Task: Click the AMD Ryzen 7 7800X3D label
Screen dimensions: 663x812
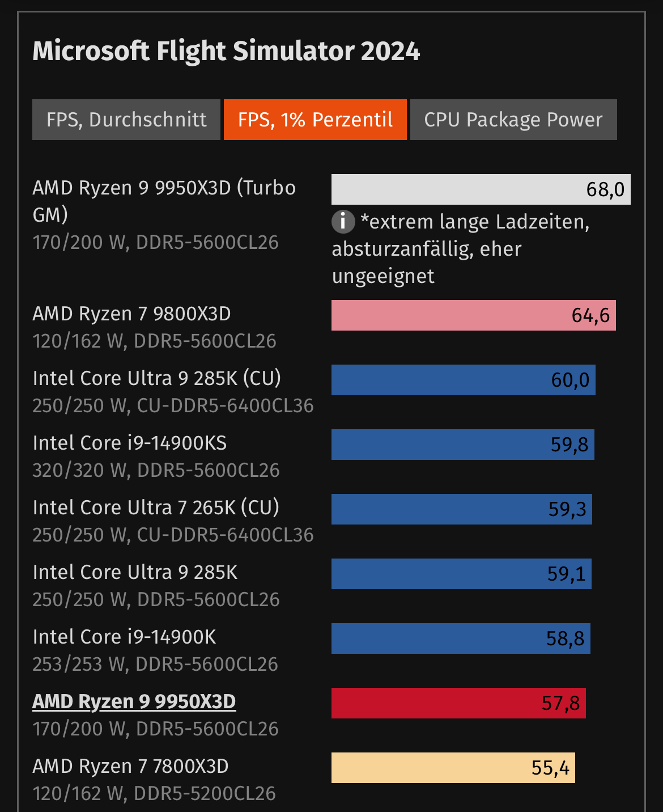Action: pyautogui.click(x=131, y=766)
